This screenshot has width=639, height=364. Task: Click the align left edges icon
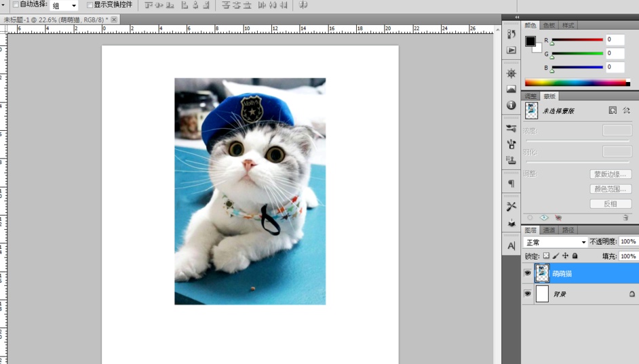click(x=185, y=5)
